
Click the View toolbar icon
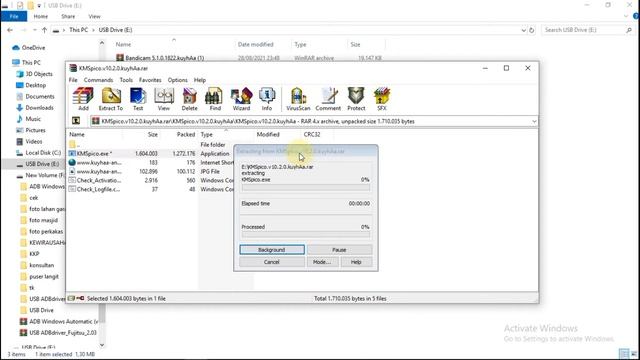click(x=164, y=99)
